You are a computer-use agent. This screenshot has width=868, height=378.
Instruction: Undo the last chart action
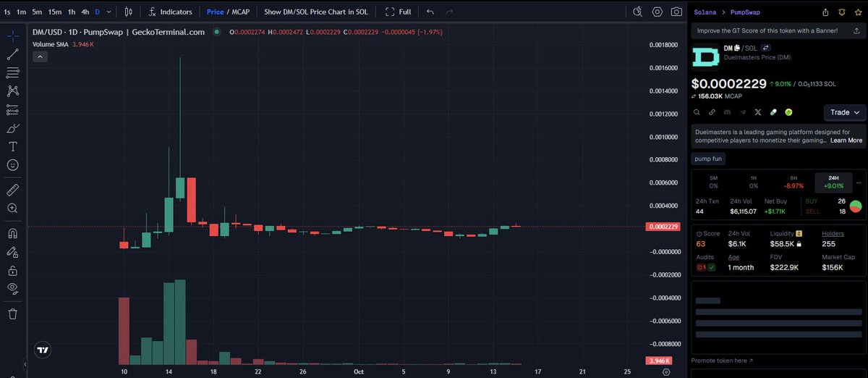point(430,12)
